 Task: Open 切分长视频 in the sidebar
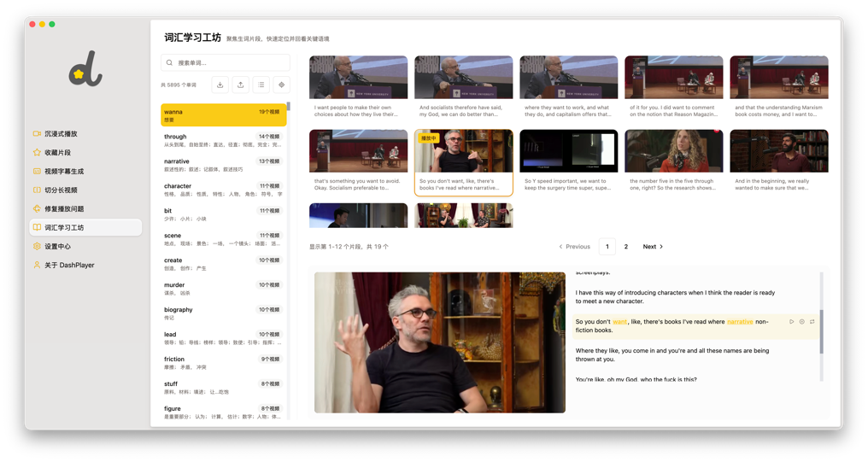(x=85, y=190)
